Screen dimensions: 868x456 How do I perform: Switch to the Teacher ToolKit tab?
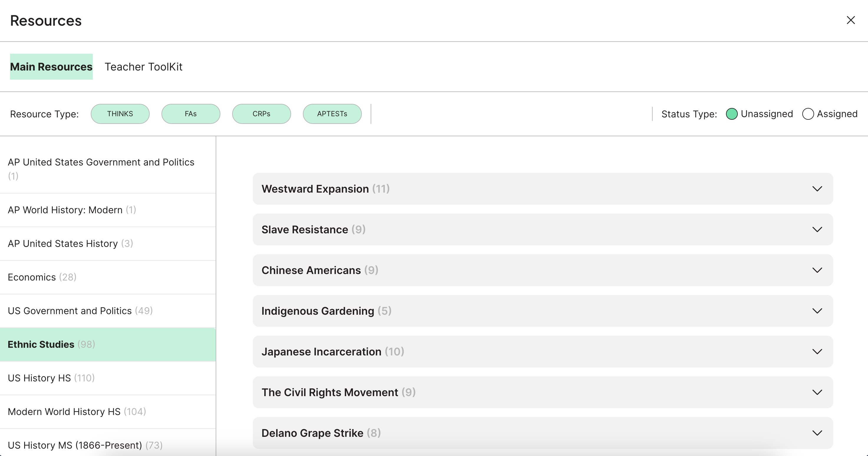point(143,67)
